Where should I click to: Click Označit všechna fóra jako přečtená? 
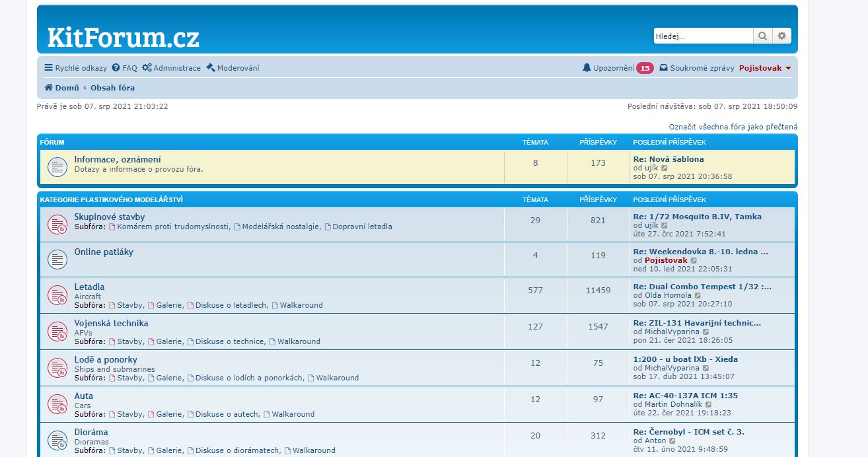point(733,127)
